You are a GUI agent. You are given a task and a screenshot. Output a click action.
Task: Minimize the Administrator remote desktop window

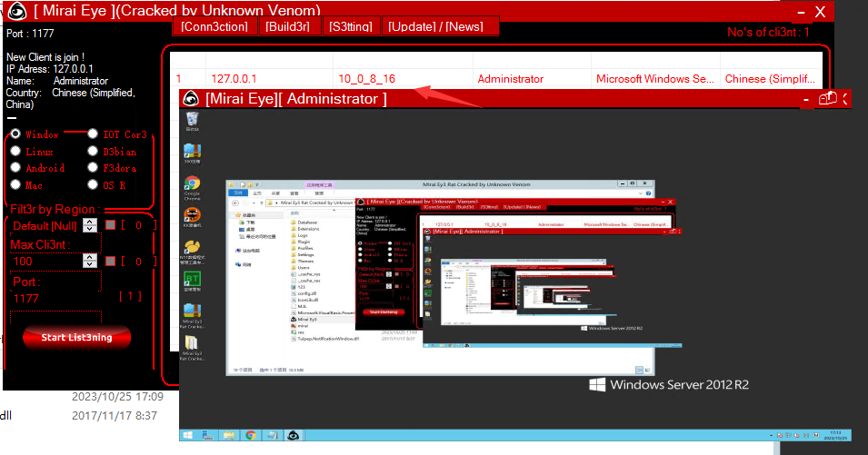pos(806,100)
